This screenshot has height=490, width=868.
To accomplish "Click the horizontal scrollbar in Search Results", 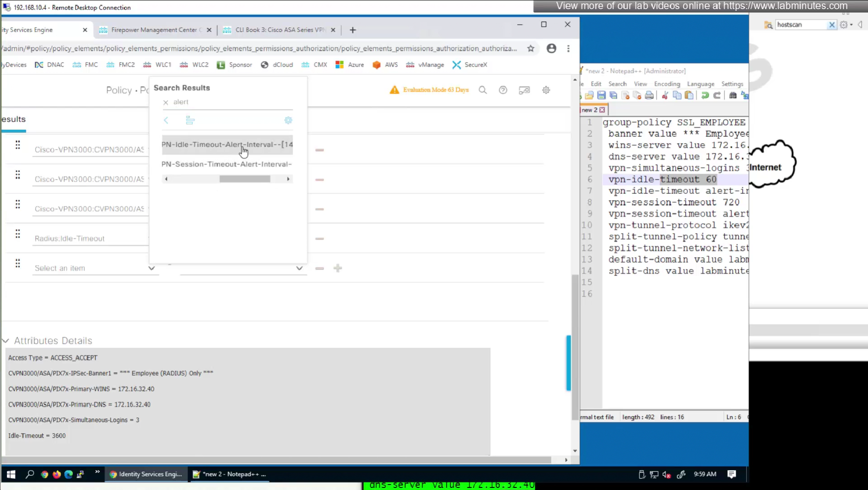I will [245, 179].
